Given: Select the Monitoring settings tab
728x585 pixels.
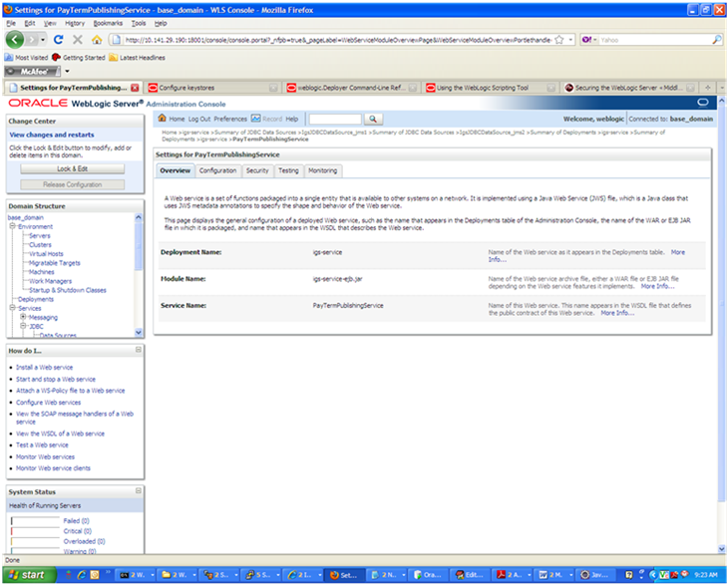Looking at the screenshot, I should [323, 170].
